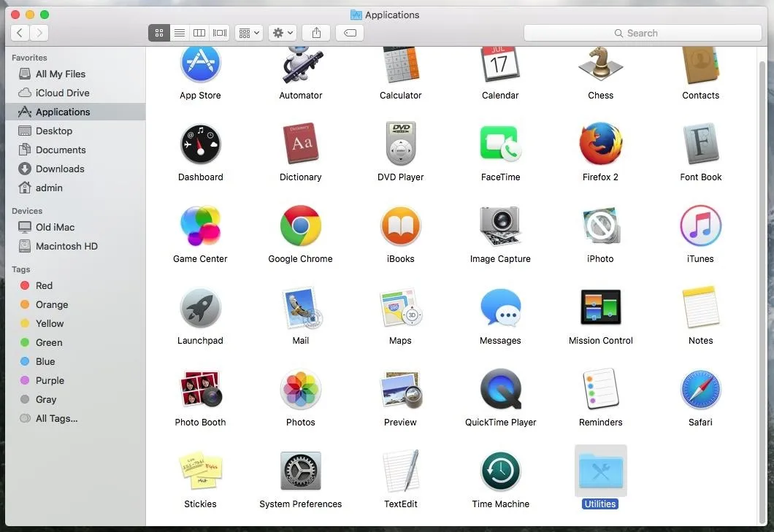Select the DVD Player icon
This screenshot has width=774, height=532.
(401, 143)
